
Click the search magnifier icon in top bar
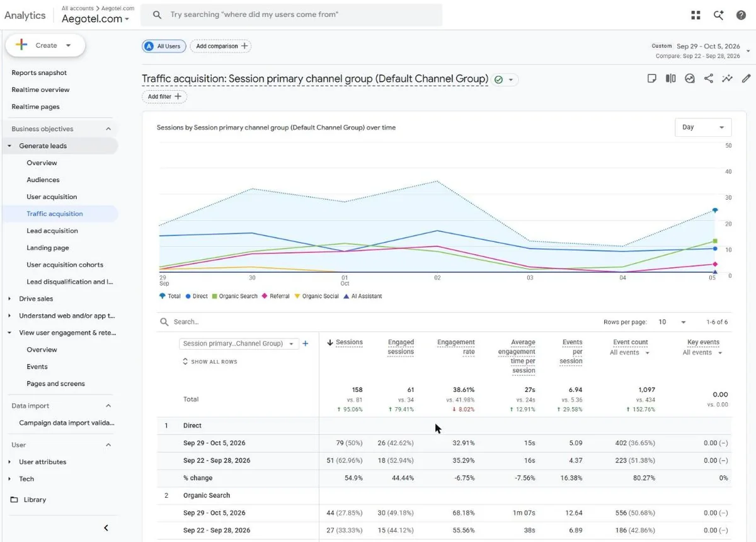pos(157,14)
